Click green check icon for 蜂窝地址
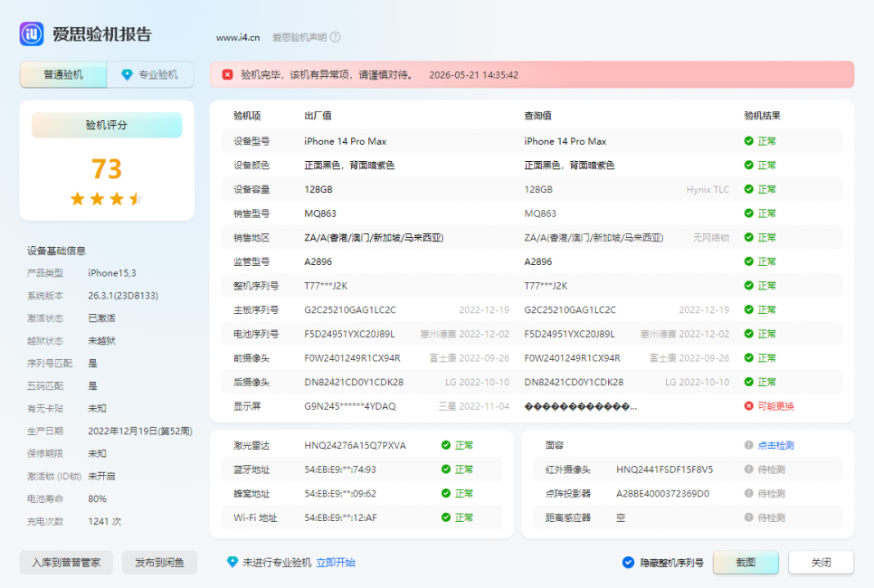The width and height of the screenshot is (874, 588). point(446,493)
